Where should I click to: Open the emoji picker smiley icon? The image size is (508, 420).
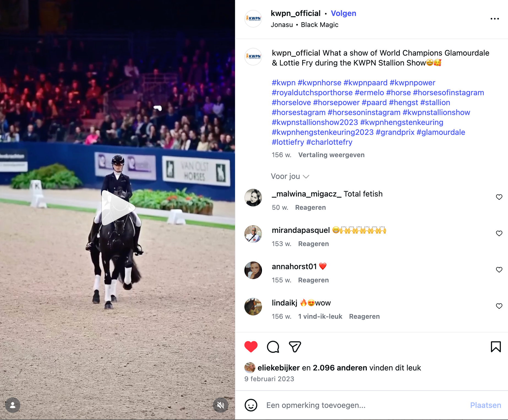coord(251,405)
